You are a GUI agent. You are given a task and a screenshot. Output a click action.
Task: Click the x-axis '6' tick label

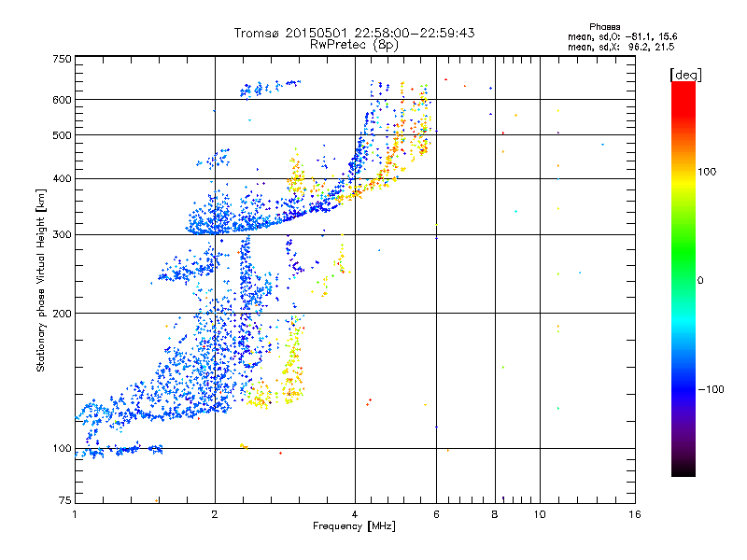point(436,514)
